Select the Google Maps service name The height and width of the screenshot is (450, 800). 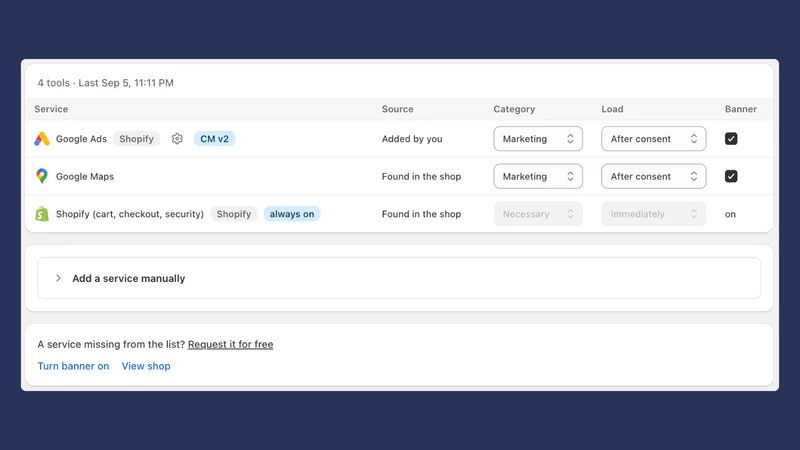point(85,177)
